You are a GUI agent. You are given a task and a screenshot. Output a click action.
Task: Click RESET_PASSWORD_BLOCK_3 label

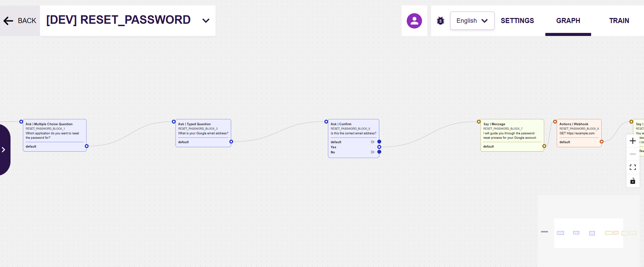point(198,129)
